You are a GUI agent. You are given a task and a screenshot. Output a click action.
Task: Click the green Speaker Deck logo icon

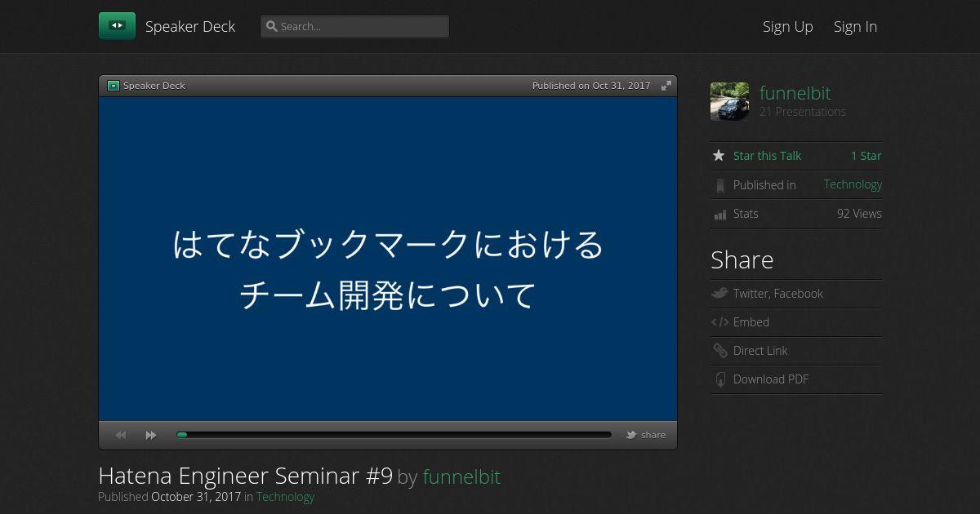coord(117,26)
